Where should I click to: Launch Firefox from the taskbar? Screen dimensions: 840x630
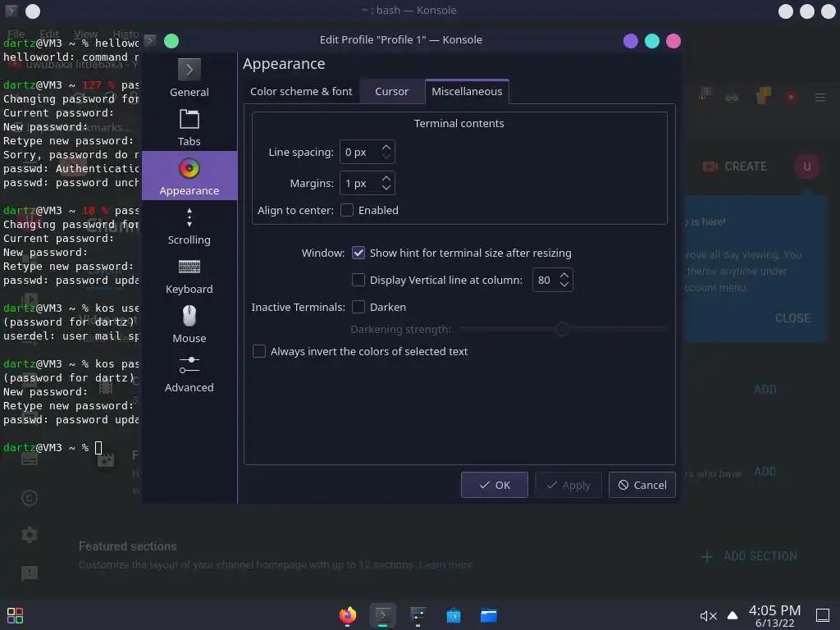pyautogui.click(x=348, y=615)
